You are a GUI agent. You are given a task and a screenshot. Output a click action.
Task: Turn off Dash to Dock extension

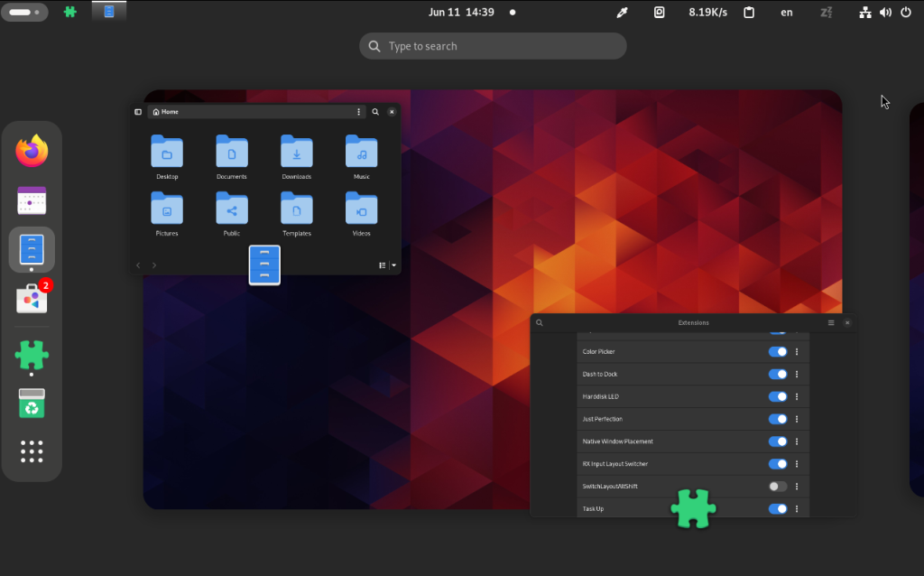778,375
